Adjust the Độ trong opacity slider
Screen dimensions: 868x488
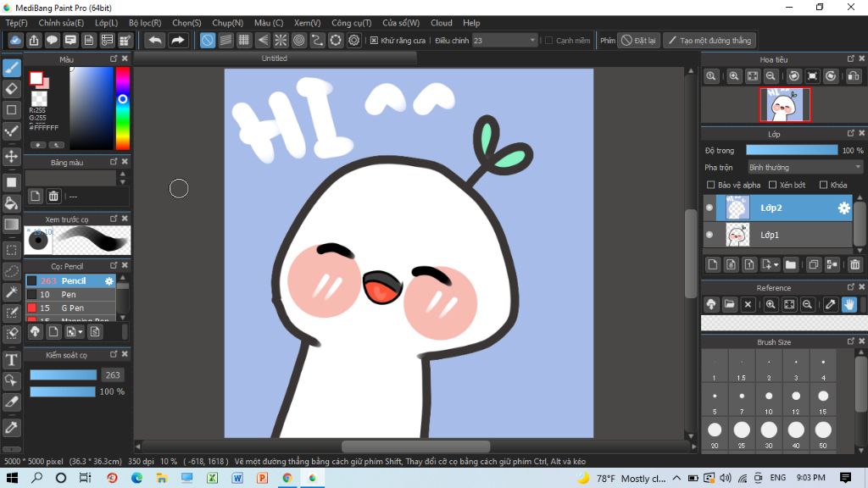pyautogui.click(x=792, y=150)
